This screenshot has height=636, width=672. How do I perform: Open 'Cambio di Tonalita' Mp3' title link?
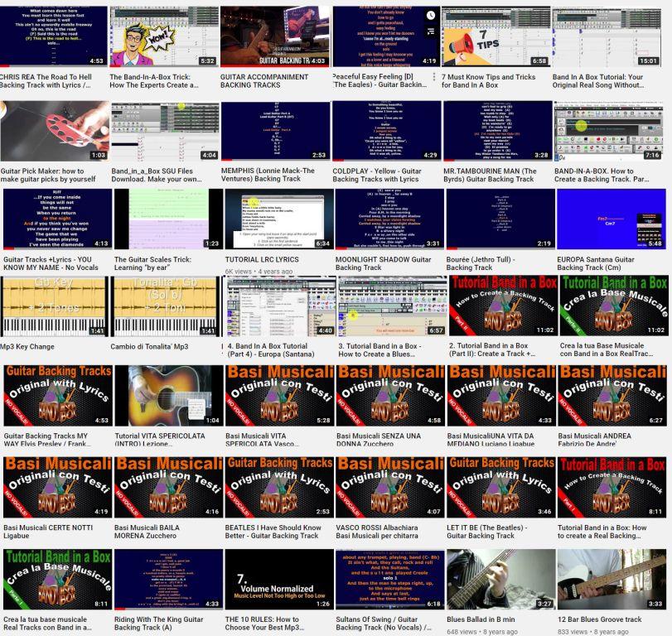point(149,346)
